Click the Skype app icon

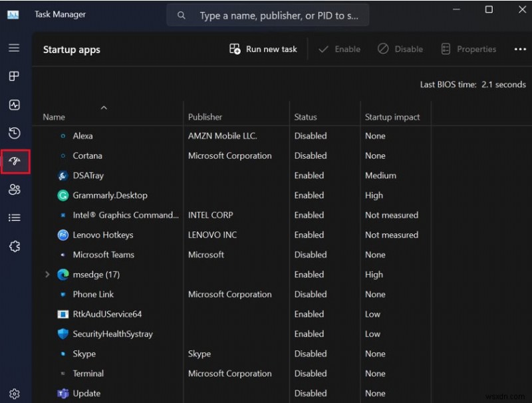pyautogui.click(x=63, y=354)
